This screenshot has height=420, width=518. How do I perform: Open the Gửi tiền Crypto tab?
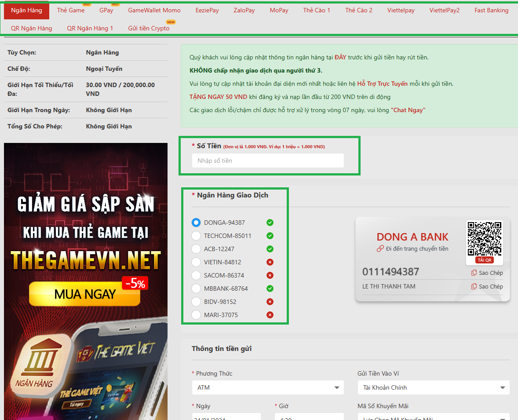149,28
